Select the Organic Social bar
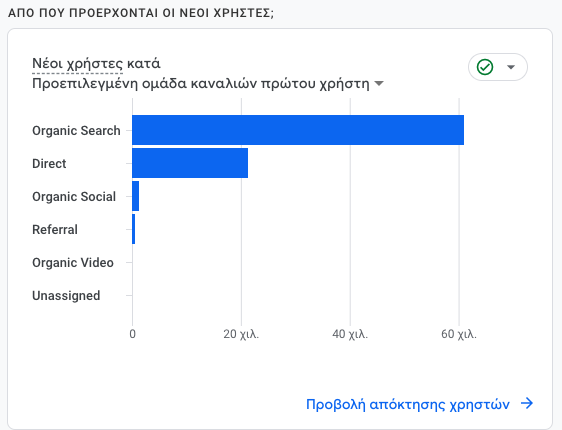The width and height of the screenshot is (562, 430). pos(135,196)
